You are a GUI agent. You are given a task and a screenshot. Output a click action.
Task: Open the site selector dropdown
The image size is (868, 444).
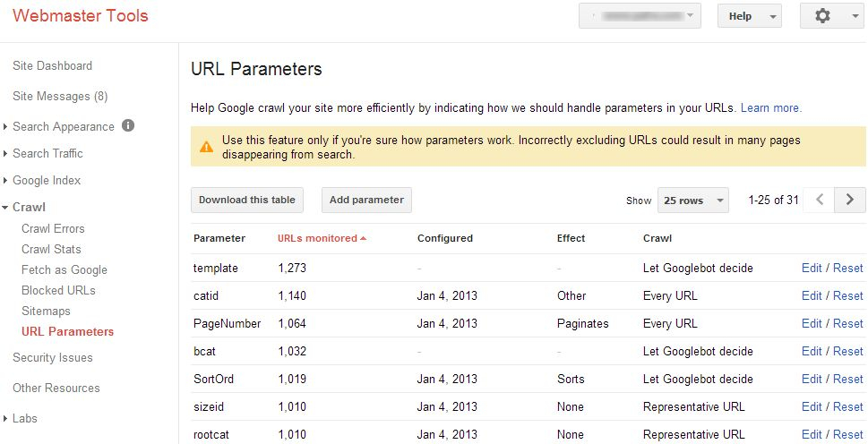click(640, 16)
